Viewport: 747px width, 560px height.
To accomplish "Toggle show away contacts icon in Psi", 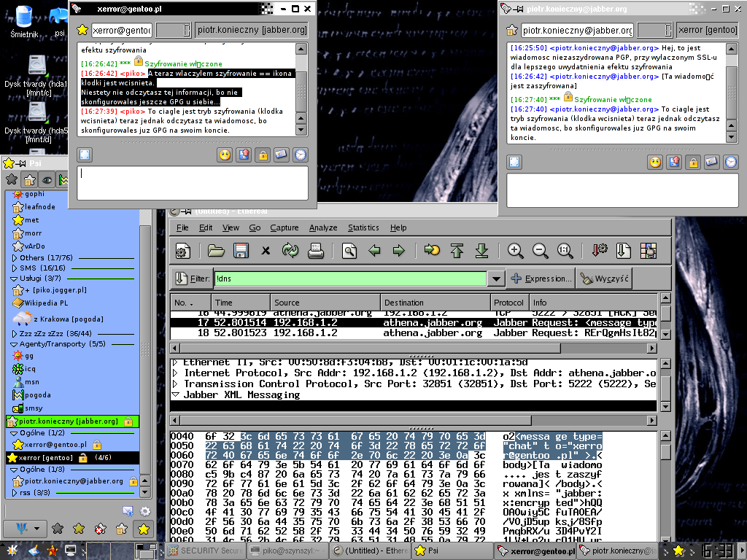I will (29, 180).
